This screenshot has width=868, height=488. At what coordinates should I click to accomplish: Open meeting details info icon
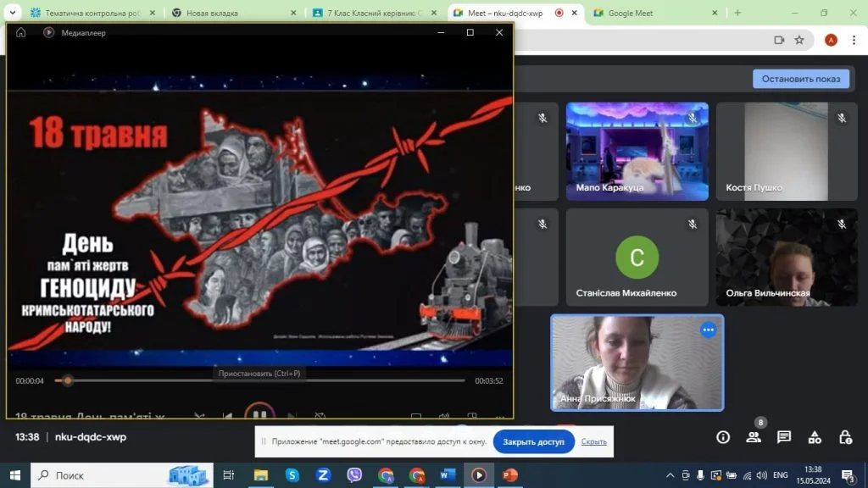point(723,437)
